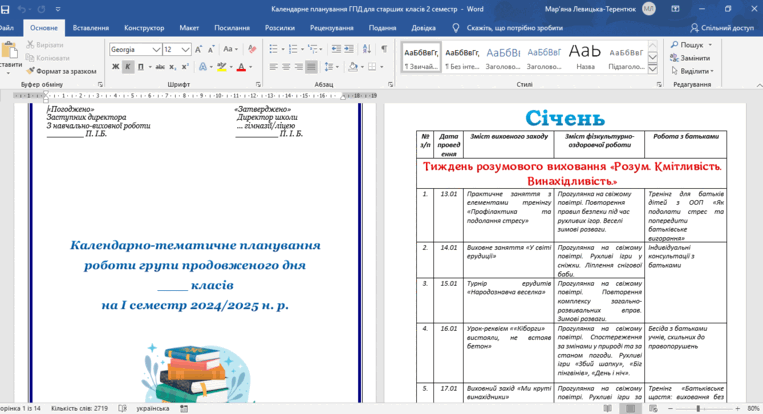
Task: Switch to the Рецензування tab
Action: tap(331, 28)
